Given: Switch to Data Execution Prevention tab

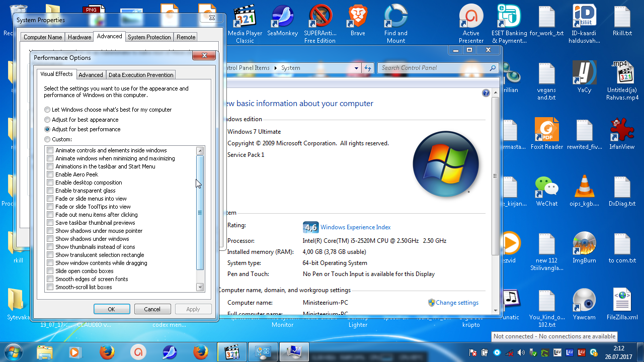Looking at the screenshot, I should (x=141, y=75).
